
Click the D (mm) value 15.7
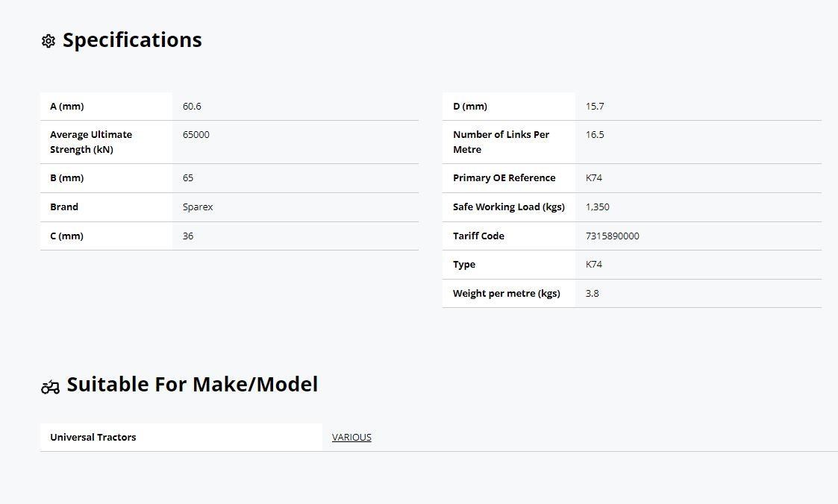[595, 107]
